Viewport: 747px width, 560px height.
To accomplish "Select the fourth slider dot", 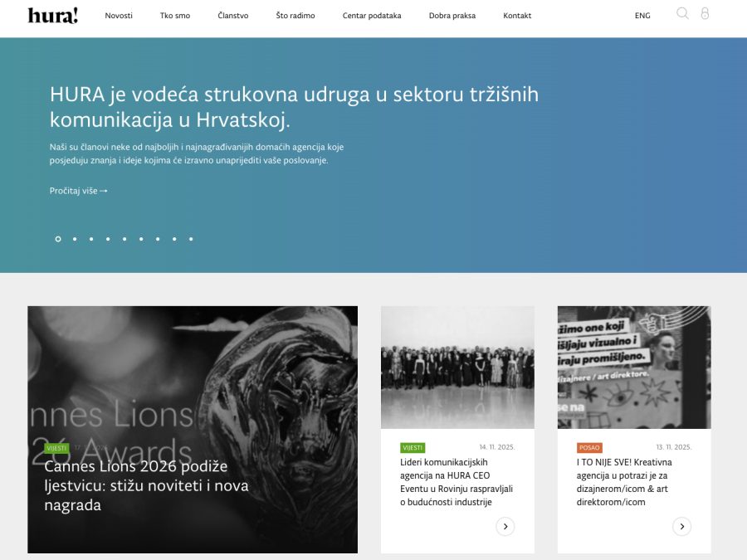I will click(x=108, y=239).
